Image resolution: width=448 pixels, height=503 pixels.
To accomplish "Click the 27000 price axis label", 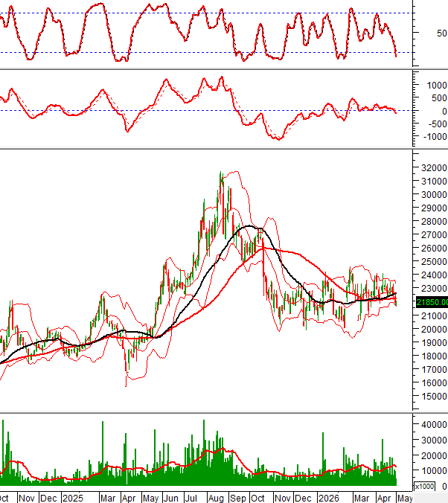I will coord(434,235).
